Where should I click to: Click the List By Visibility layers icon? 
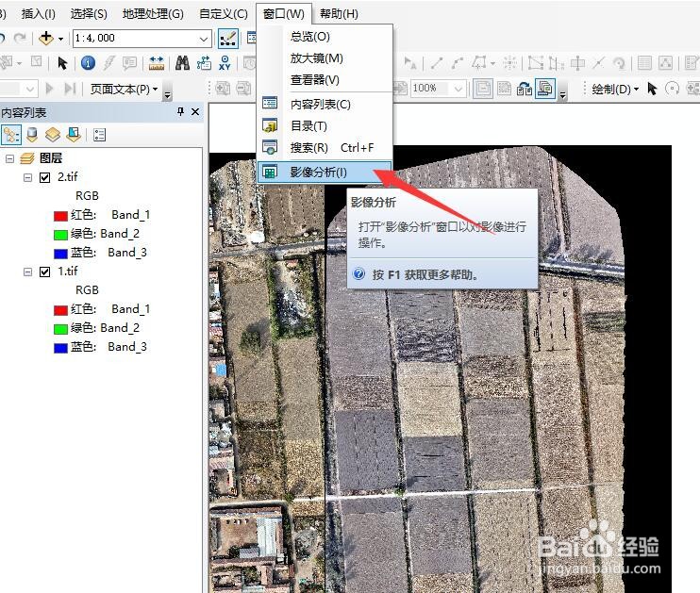pos(53,135)
